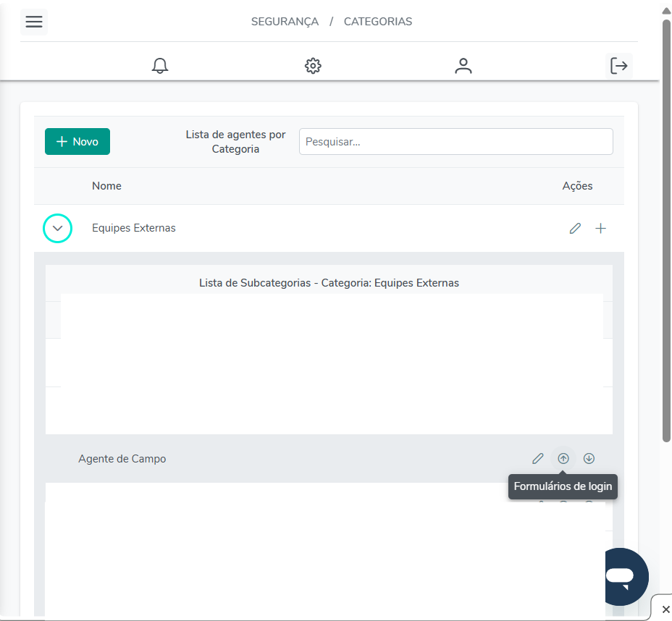Viewport: 672px width, 621px height.
Task: Collapse the Equipes Externas category row
Action: coord(58,229)
